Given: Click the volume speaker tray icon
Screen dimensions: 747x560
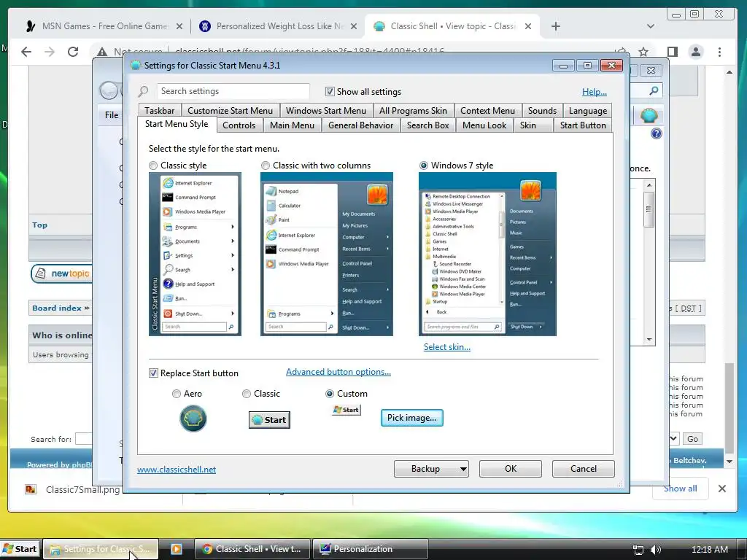Looking at the screenshot, I should click(656, 550).
